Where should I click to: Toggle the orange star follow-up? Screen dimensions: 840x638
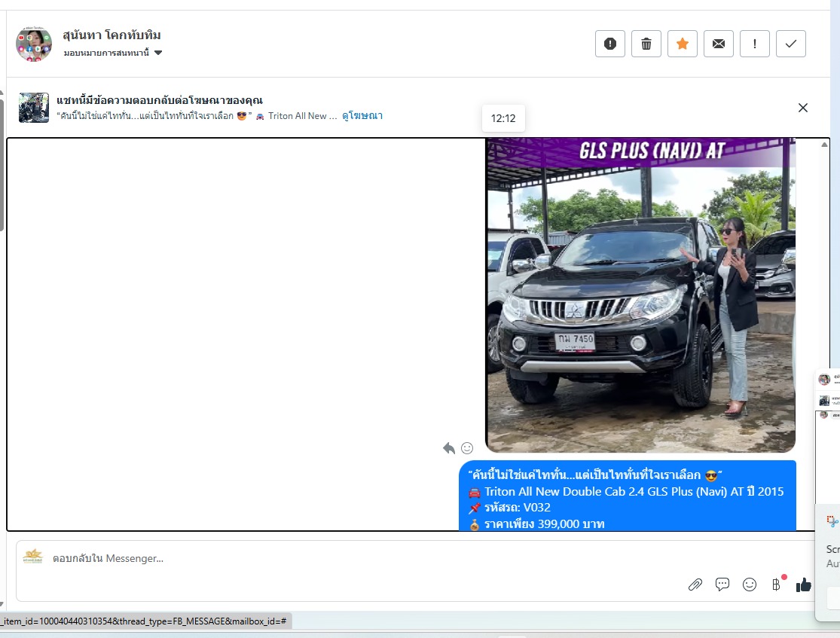682,44
